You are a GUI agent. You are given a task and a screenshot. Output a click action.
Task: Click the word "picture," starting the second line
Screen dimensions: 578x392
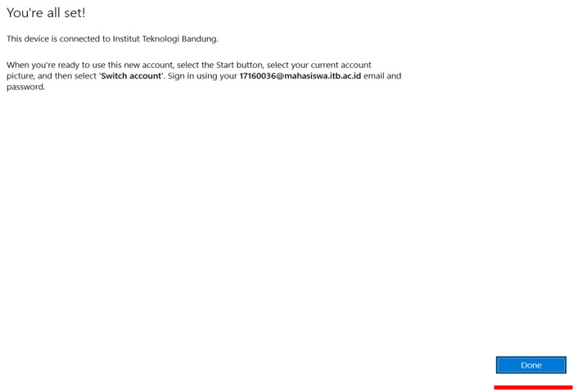[21, 76]
